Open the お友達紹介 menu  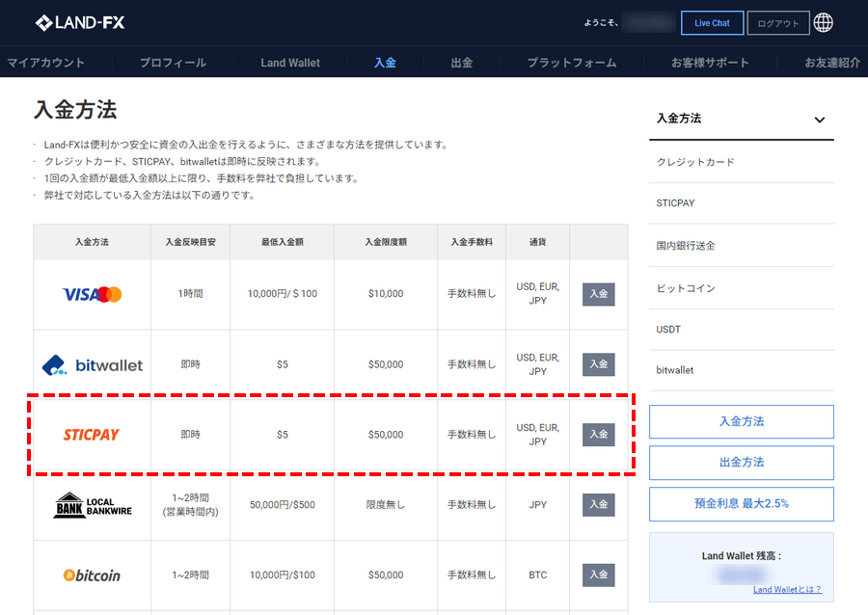(832, 63)
